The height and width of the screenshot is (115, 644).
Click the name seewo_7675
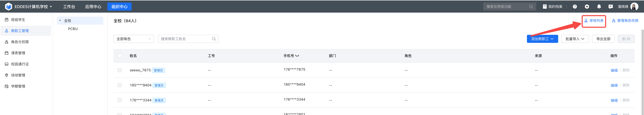140,70
